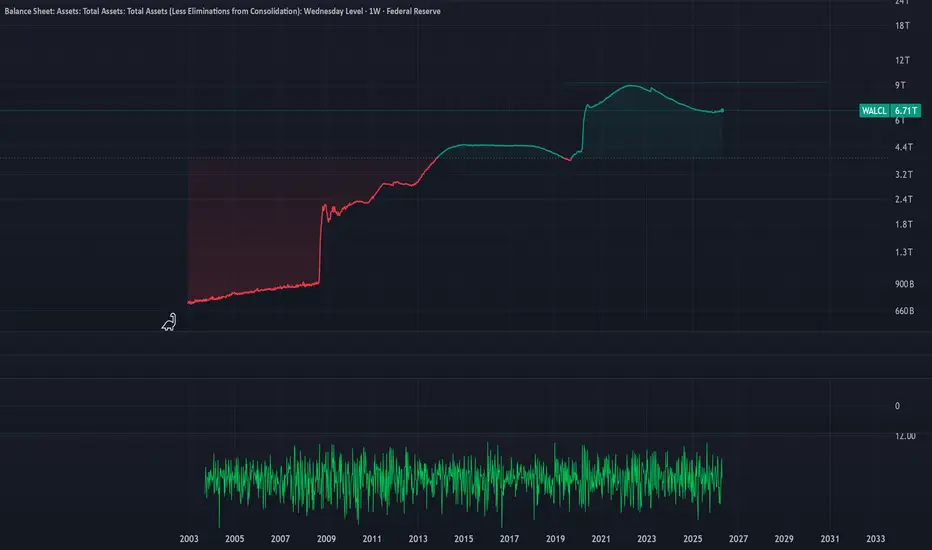932x550 pixels.
Task: Click the 1.3T price axis label
Action: (904, 252)
